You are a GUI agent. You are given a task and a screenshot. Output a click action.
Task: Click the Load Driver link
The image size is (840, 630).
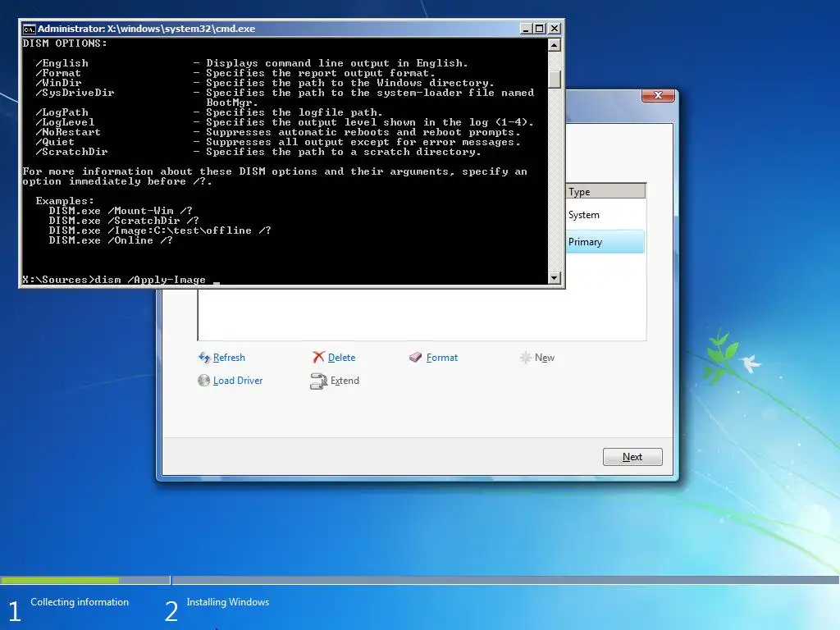[x=238, y=381]
